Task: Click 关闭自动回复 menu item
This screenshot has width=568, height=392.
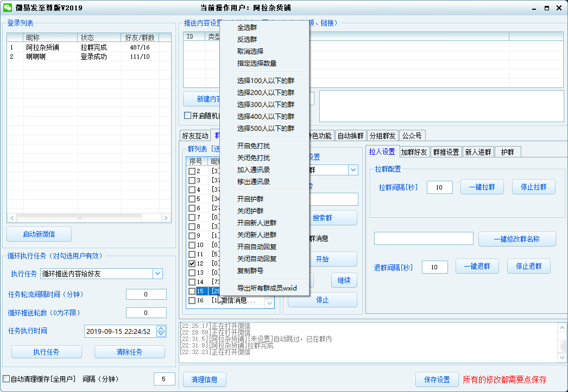Action: tap(257, 258)
